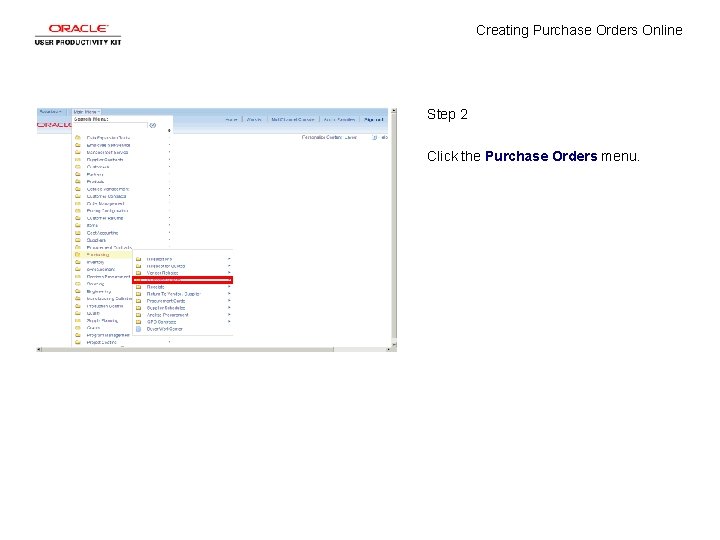Viewport: 720px width, 540px height.
Task: Open the Supplier Schedules menu item
Action: click(x=166, y=308)
